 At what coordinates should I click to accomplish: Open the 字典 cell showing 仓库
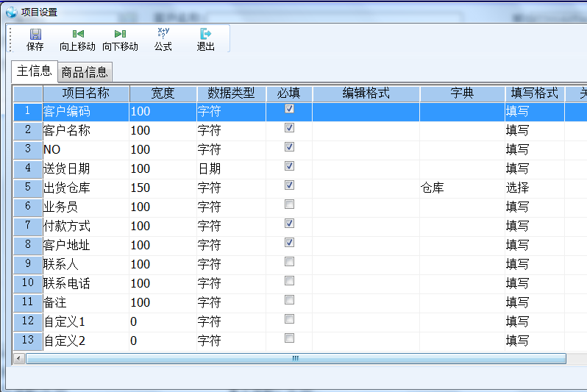click(462, 188)
